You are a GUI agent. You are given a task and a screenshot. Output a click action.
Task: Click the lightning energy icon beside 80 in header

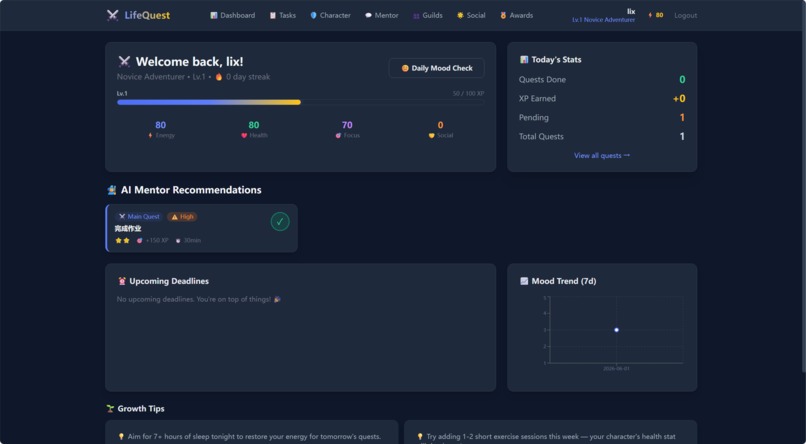(x=650, y=15)
